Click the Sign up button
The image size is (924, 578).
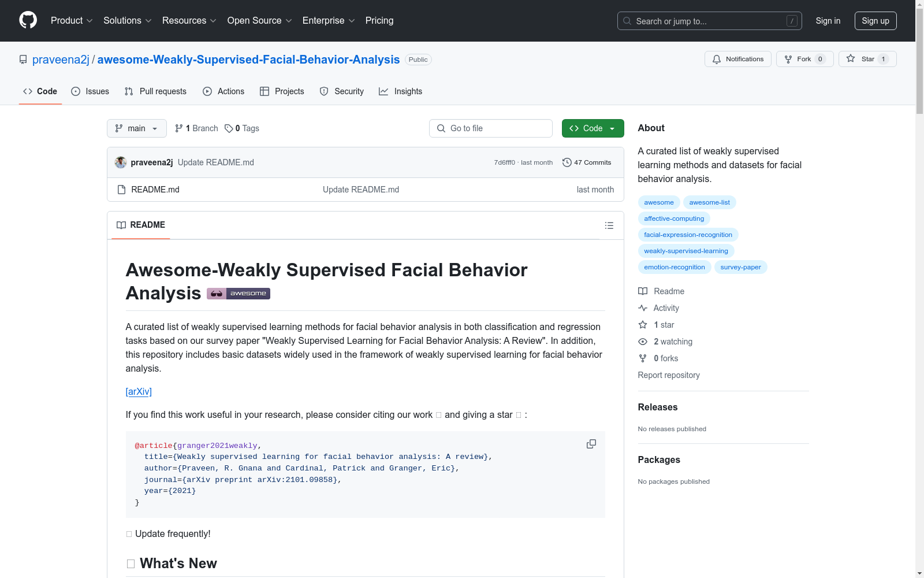(x=875, y=21)
